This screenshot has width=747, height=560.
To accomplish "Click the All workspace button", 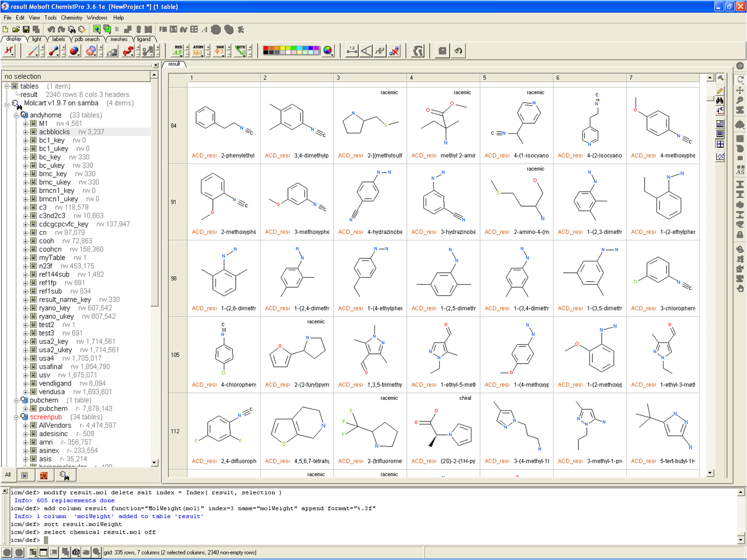I will click(x=8, y=475).
